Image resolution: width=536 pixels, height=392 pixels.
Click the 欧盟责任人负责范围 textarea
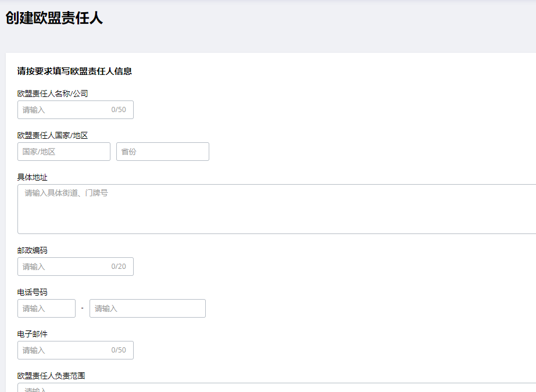coord(277,388)
